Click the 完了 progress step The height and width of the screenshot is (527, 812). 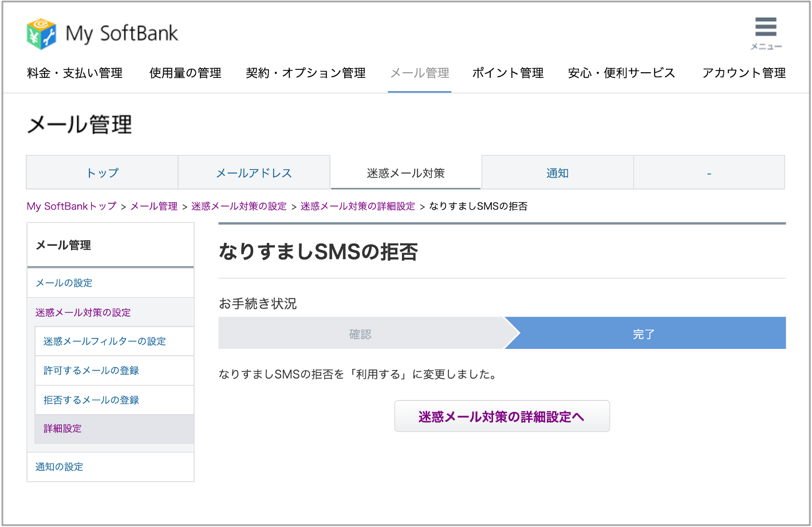coord(644,334)
